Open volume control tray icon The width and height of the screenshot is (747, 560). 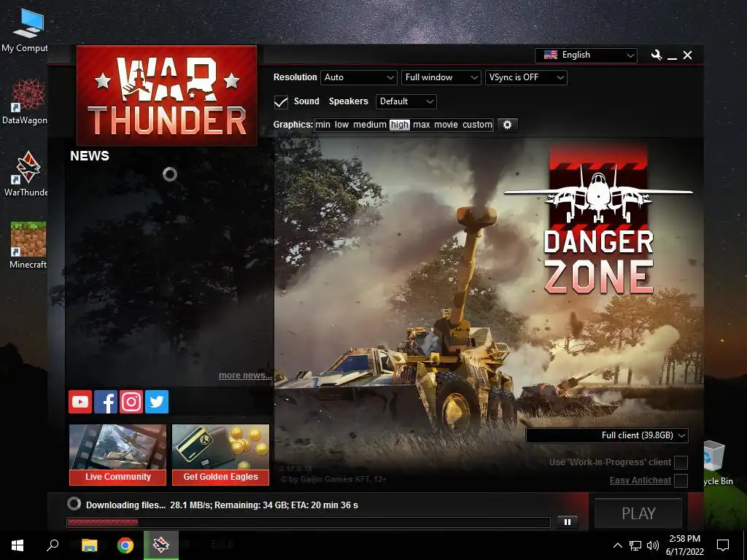[653, 545]
